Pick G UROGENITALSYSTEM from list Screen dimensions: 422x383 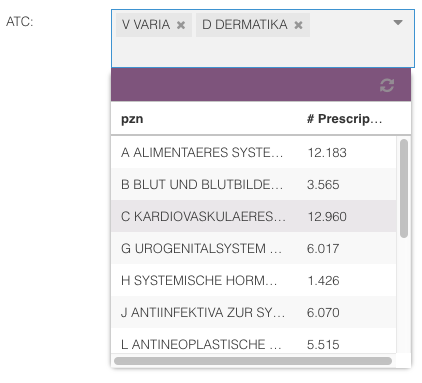253,248
